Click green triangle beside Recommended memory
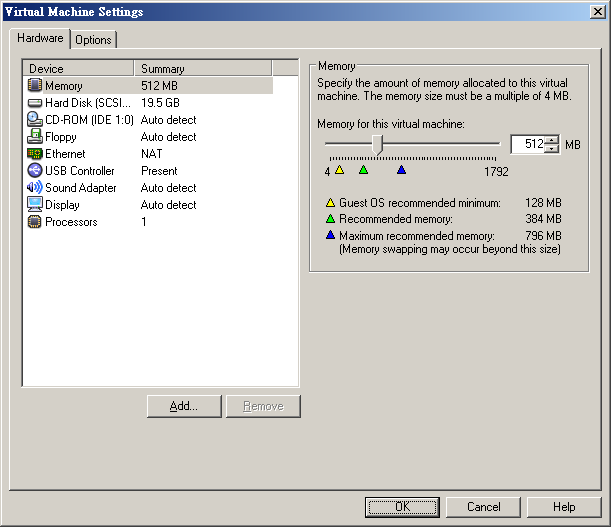 coord(330,219)
